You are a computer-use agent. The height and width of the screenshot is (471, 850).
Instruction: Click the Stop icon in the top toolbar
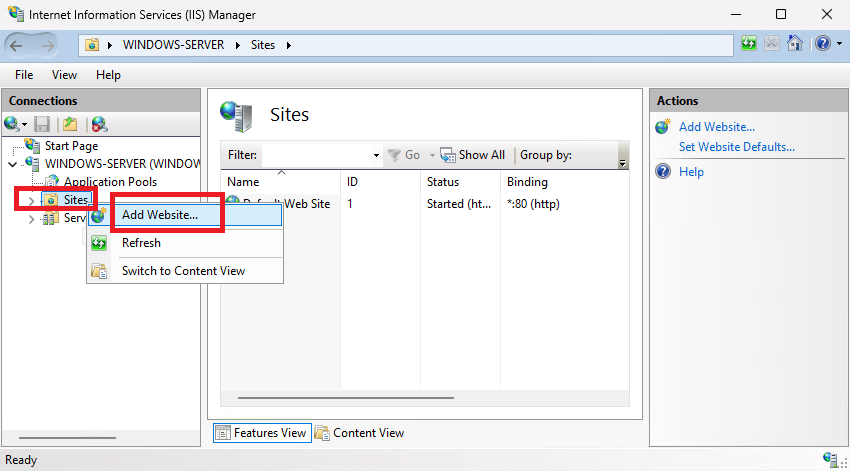771,43
